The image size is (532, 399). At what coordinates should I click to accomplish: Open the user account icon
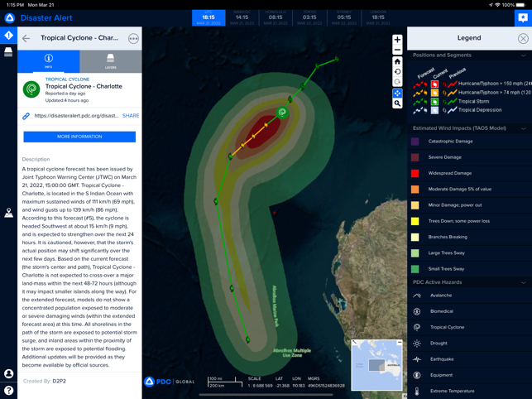coord(8,373)
